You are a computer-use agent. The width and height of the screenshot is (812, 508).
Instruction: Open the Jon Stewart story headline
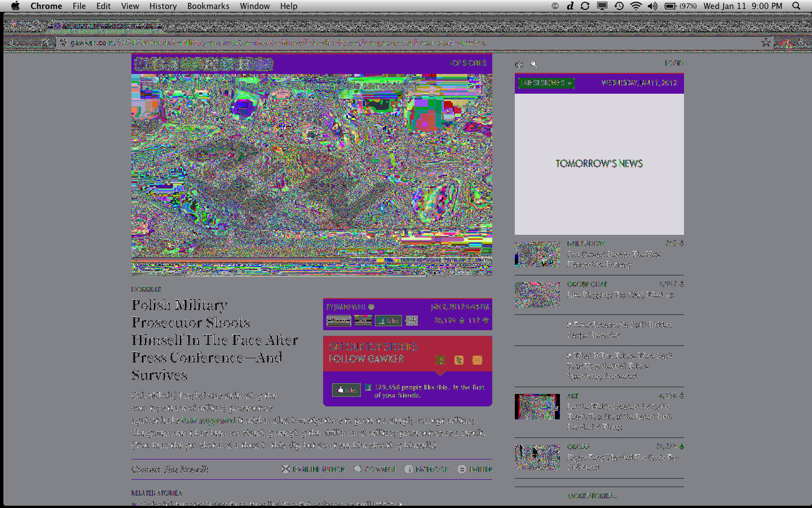coord(614,259)
